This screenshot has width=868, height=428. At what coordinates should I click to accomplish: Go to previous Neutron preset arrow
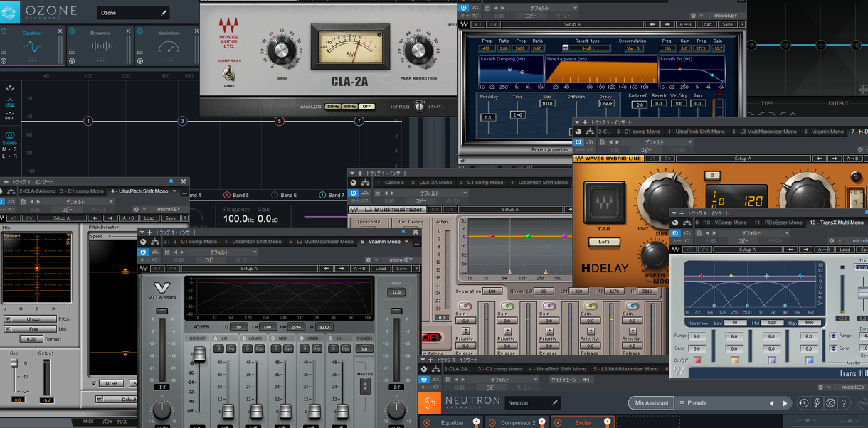771,403
